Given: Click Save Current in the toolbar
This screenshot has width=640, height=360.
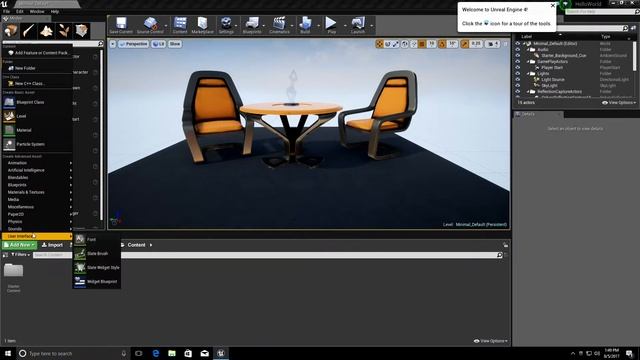Looking at the screenshot, I should (121, 25).
